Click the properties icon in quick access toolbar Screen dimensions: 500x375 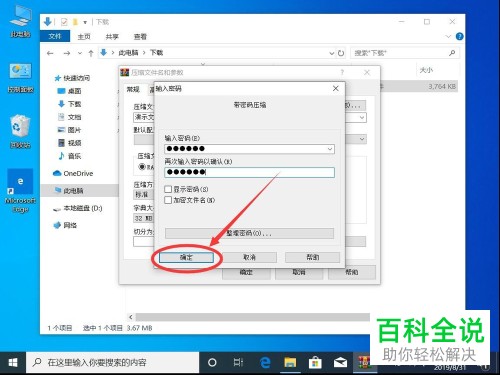click(64, 22)
